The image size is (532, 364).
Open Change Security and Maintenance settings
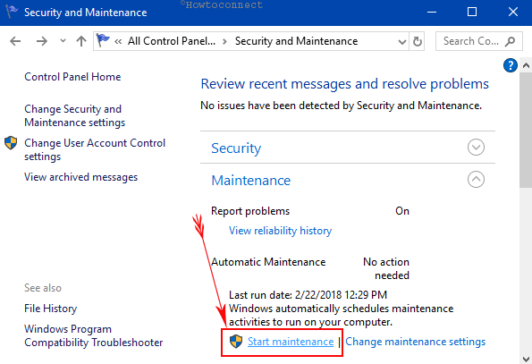tap(75, 116)
